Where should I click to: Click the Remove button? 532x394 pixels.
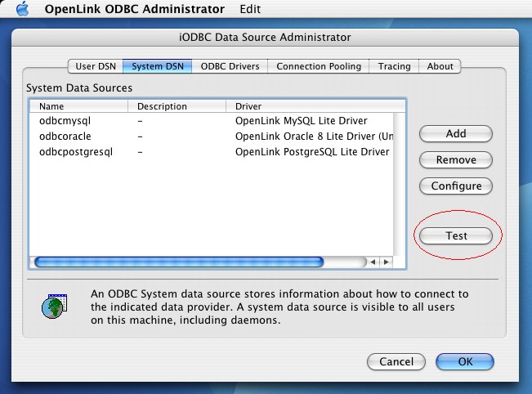click(456, 160)
